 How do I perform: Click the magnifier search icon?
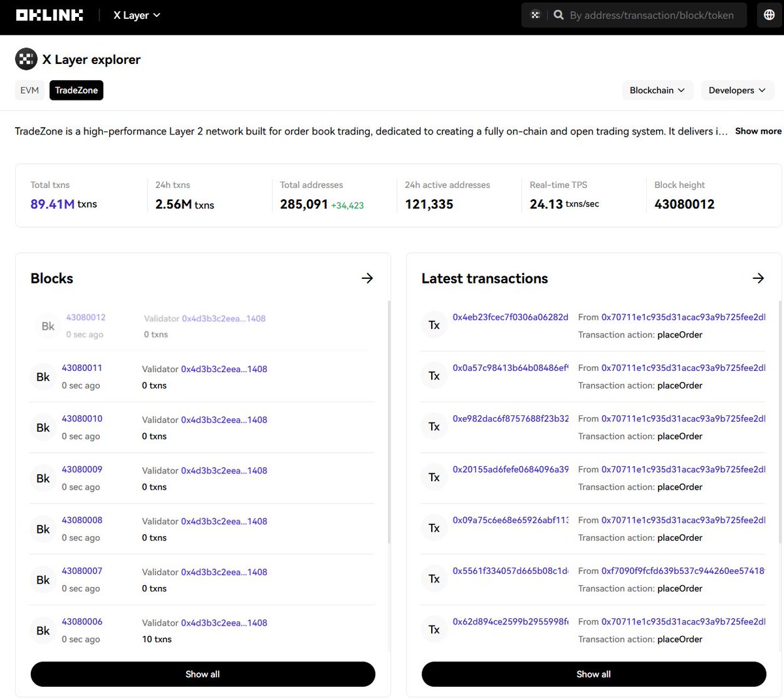click(x=559, y=15)
